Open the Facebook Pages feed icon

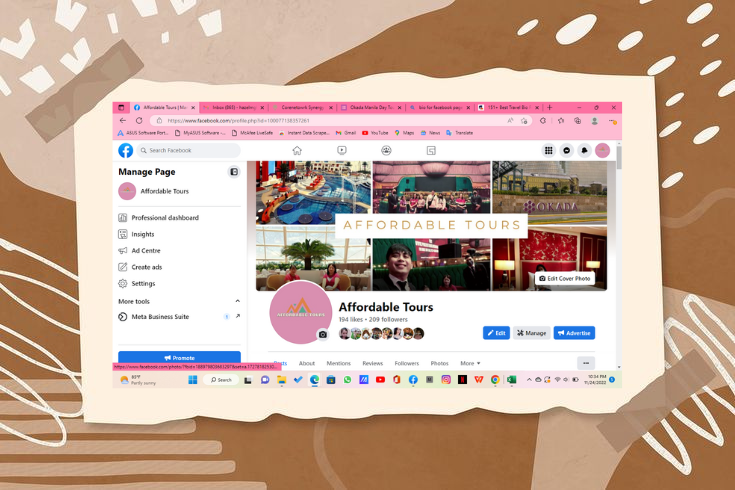tap(431, 151)
